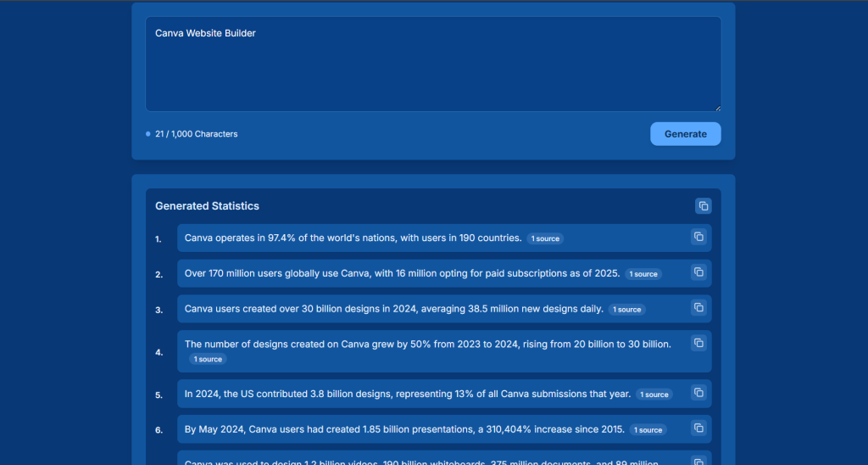Open source badge for 38.5 million daily designs
The height and width of the screenshot is (465, 868).
626,310
